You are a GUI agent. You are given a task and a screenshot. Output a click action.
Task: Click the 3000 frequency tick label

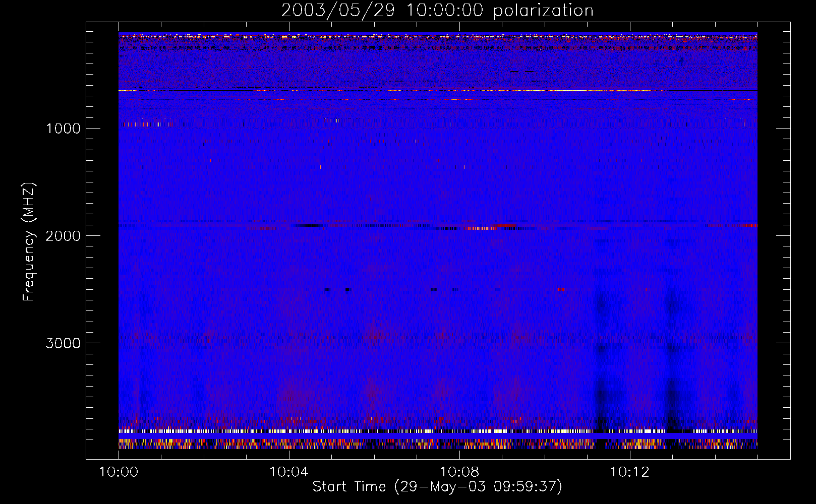63,343
